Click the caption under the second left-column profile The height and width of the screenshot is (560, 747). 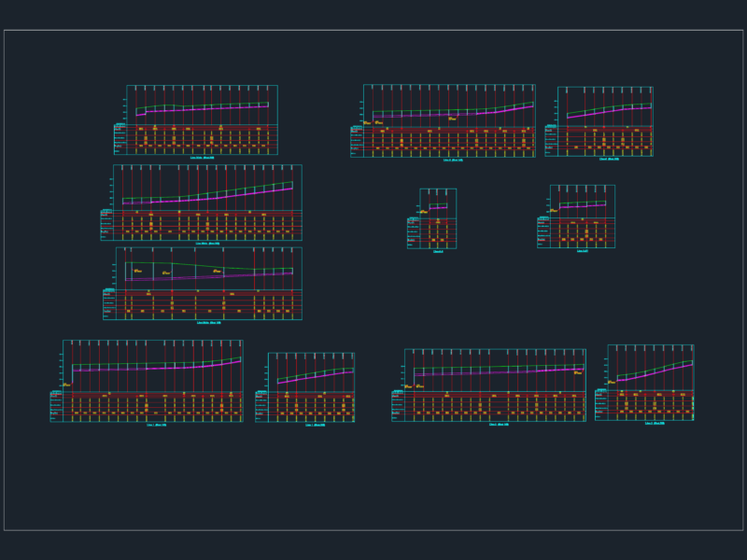pyautogui.click(x=207, y=244)
